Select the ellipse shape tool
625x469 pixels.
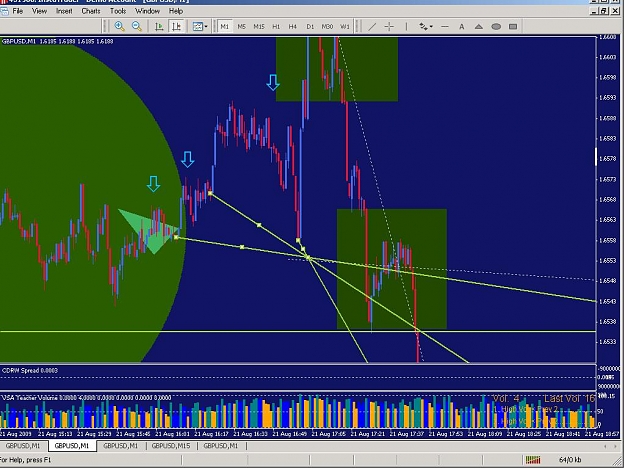[496, 26]
